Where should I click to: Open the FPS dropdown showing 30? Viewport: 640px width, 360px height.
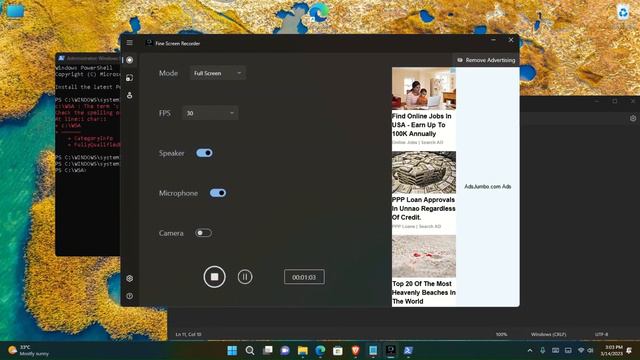coord(210,113)
